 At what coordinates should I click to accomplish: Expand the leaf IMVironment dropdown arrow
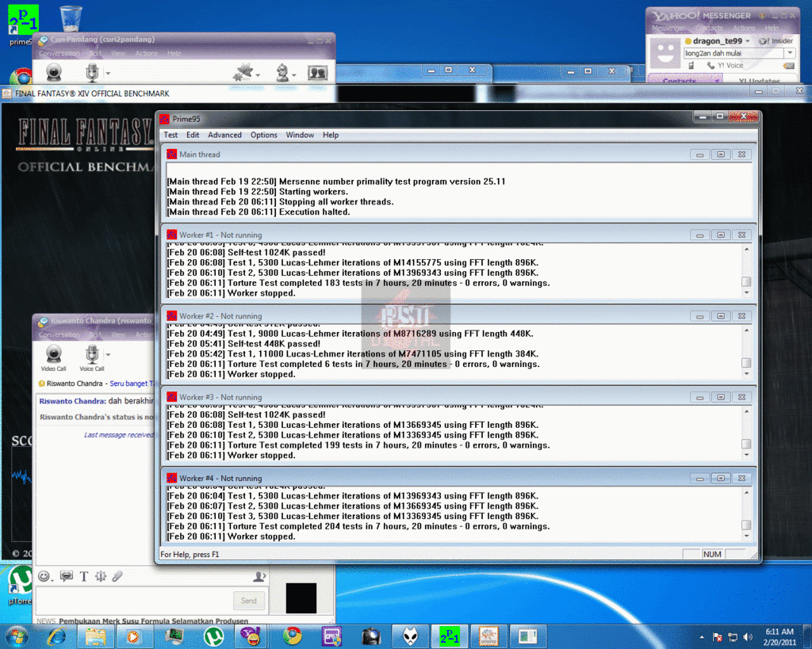point(258,75)
